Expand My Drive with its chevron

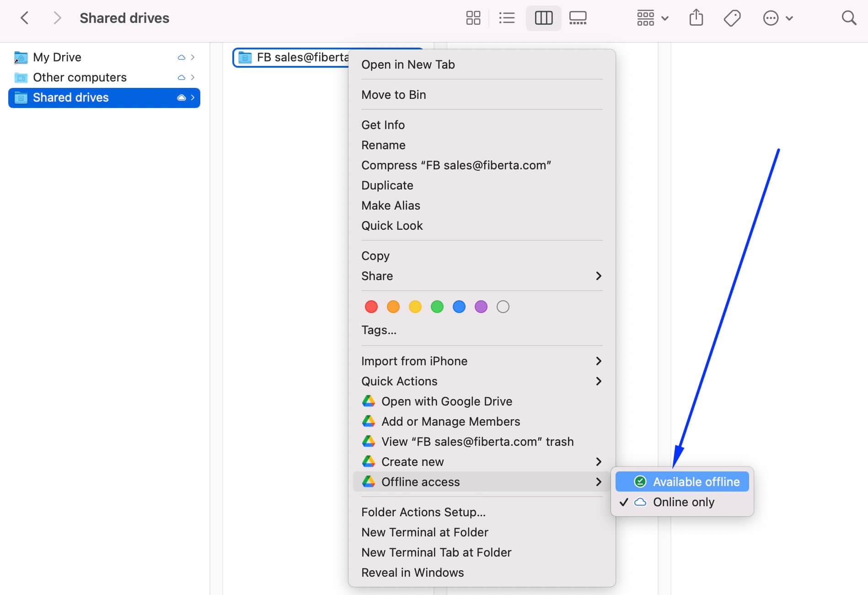point(193,57)
